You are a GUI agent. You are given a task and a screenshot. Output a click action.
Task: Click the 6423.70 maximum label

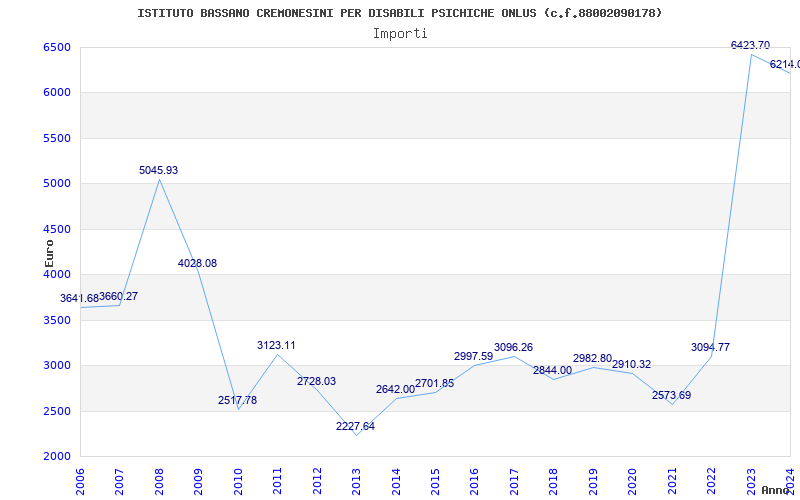point(751,45)
